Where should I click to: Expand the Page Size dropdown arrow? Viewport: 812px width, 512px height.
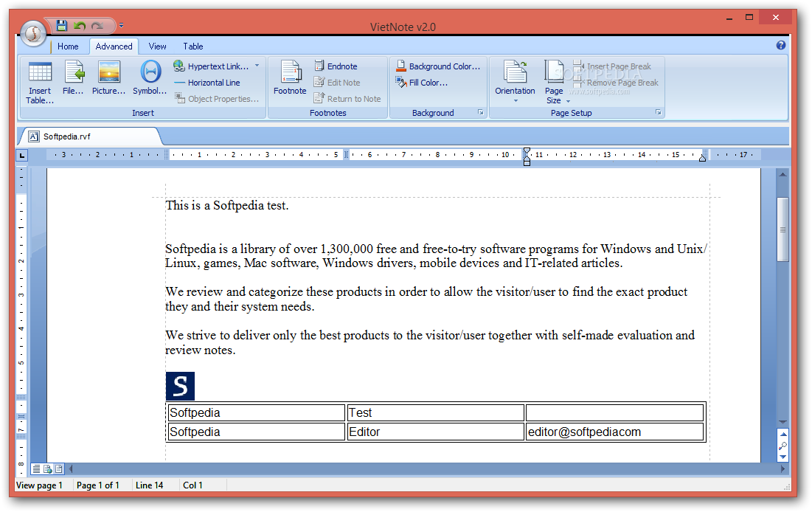(568, 101)
